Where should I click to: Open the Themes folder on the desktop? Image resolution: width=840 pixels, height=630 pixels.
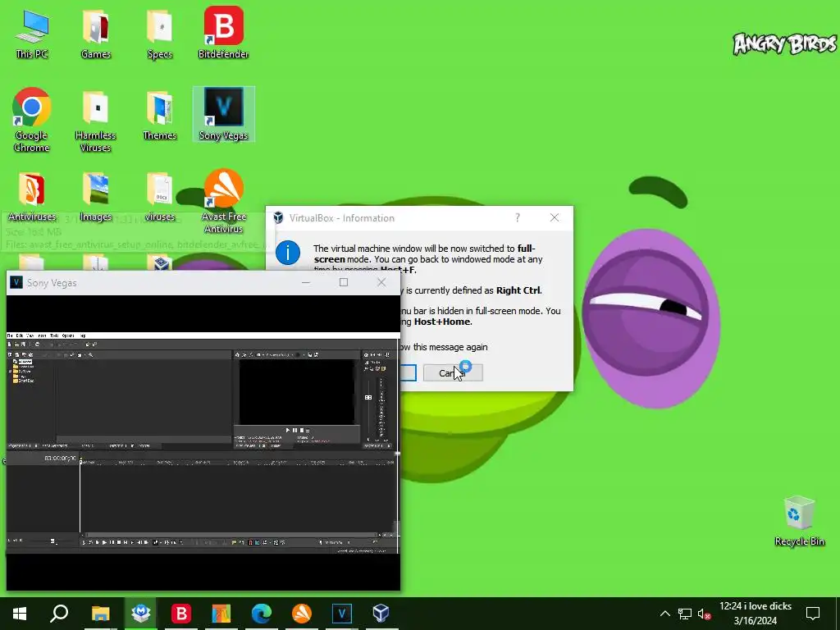[159, 115]
